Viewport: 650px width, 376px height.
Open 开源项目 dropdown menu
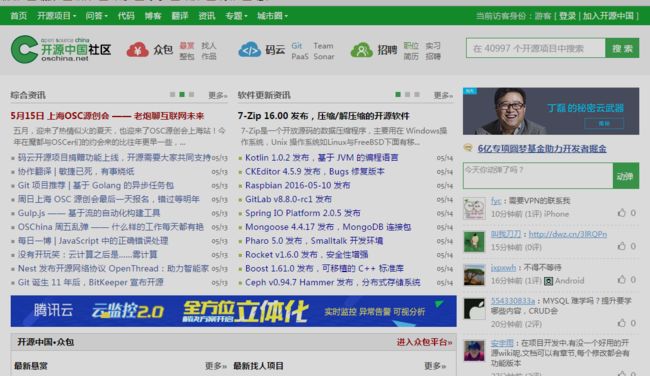click(x=56, y=16)
